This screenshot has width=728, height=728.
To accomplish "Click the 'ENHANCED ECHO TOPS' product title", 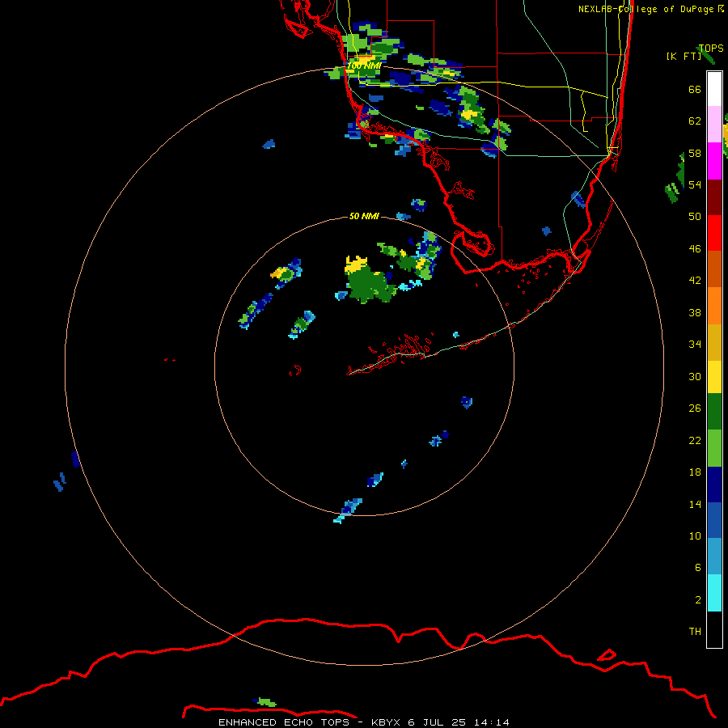I will click(x=284, y=722).
